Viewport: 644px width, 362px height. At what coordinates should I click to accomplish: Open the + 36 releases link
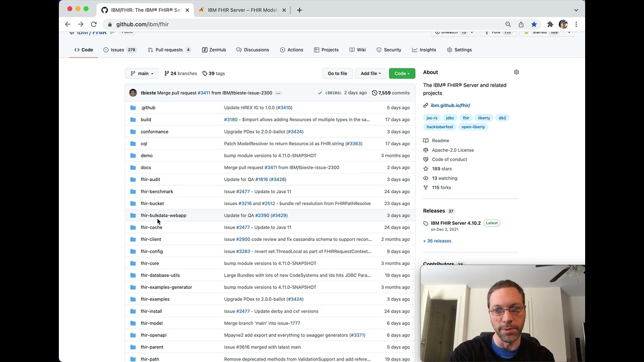pyautogui.click(x=437, y=241)
